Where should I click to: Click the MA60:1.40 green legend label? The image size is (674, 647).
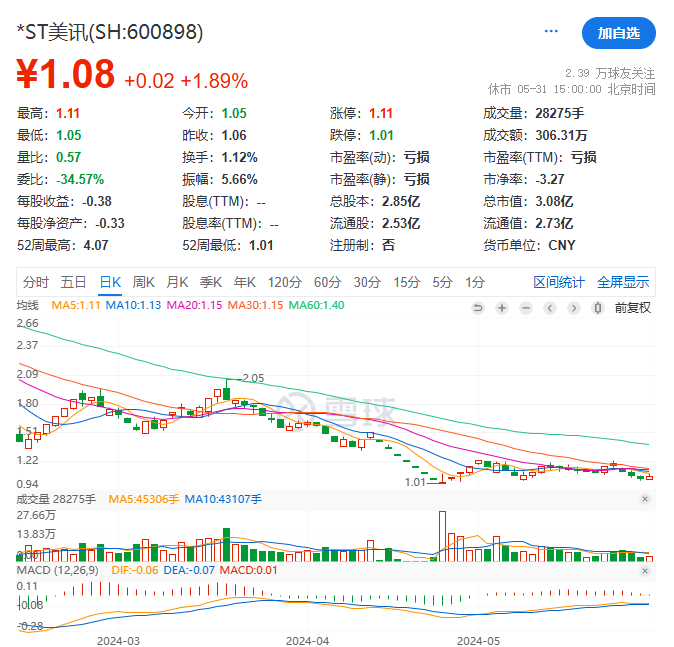315,305
